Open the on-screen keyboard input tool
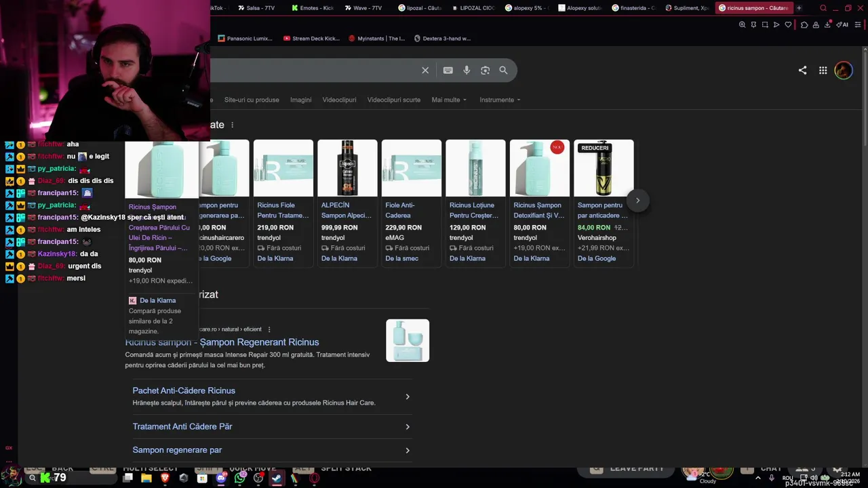868x488 pixels. [448, 70]
